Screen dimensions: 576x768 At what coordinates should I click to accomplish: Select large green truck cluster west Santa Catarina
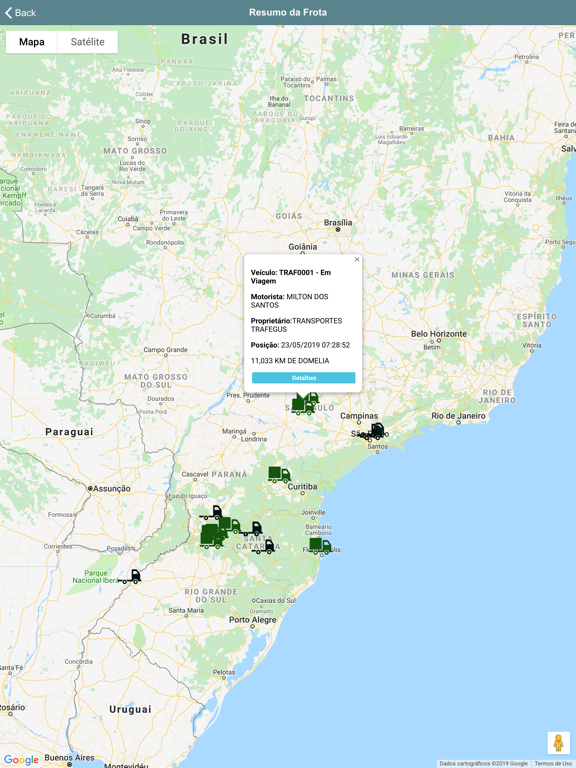(x=212, y=536)
